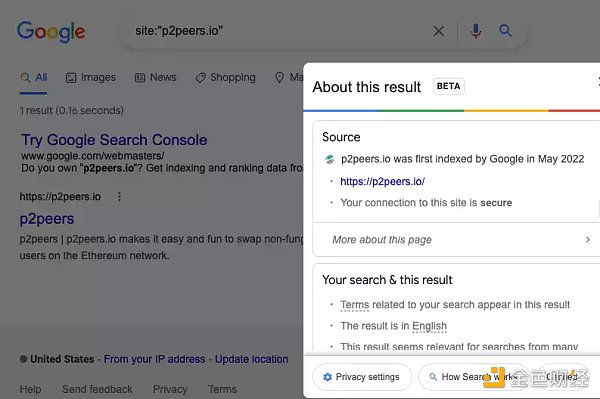Select the Shopping tab
Image resolution: width=600 pixels, height=399 pixels.
225,78
